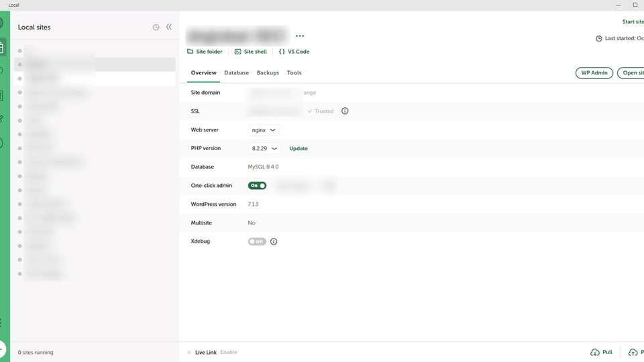Click the Multisite No value
The height and width of the screenshot is (362, 644).
(x=252, y=223)
